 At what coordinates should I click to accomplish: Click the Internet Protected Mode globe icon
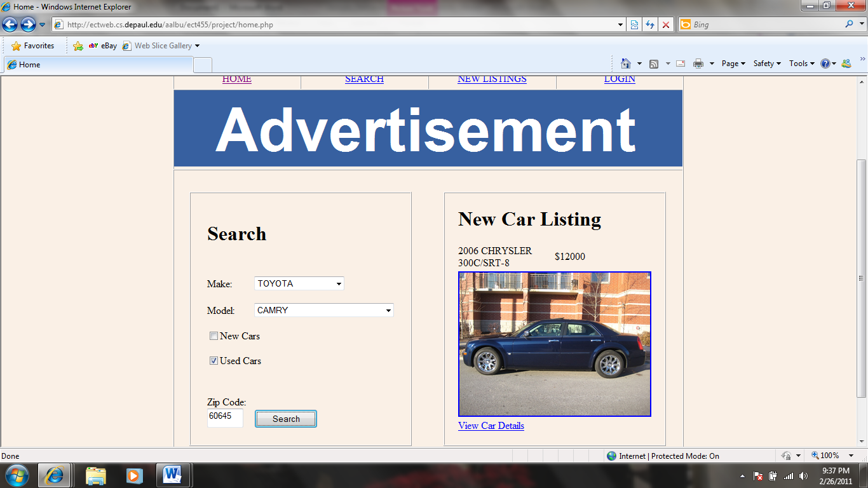pos(611,456)
